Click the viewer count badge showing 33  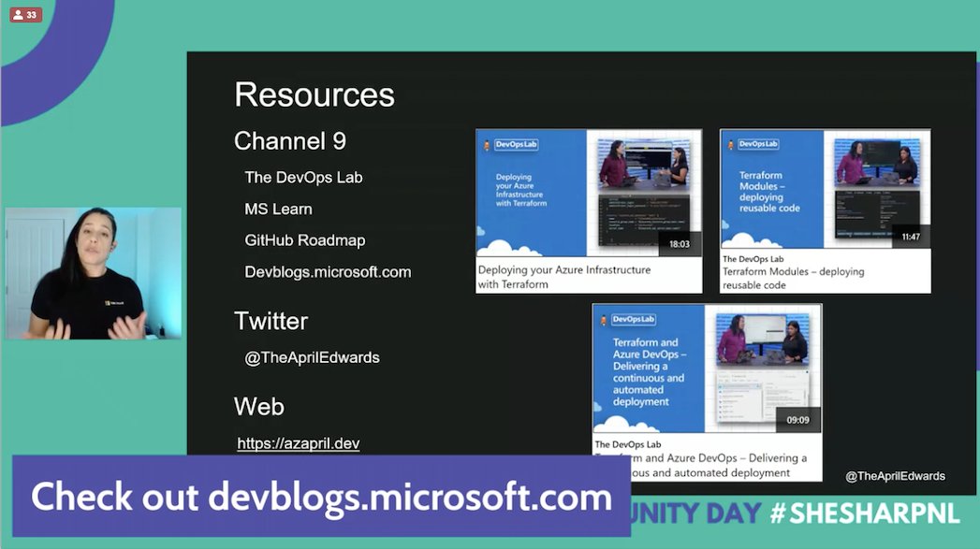tap(25, 14)
